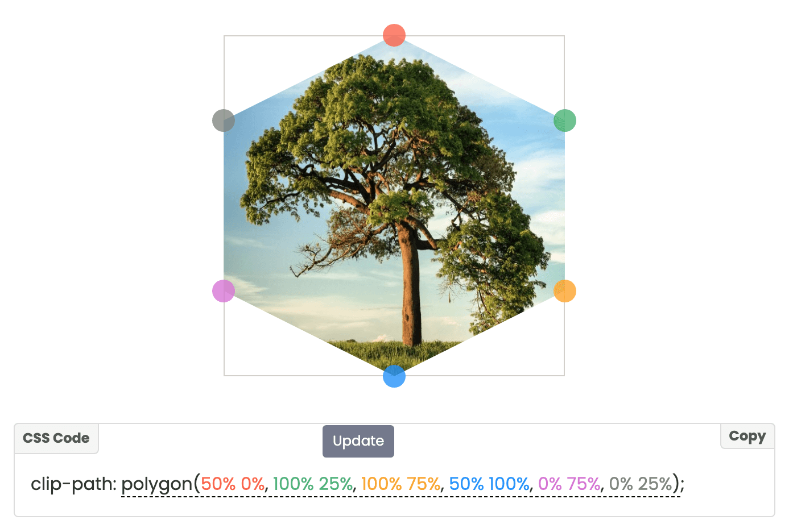The width and height of the screenshot is (793, 532).
Task: Select the green upper-right vertex handle
Action: coord(565,120)
